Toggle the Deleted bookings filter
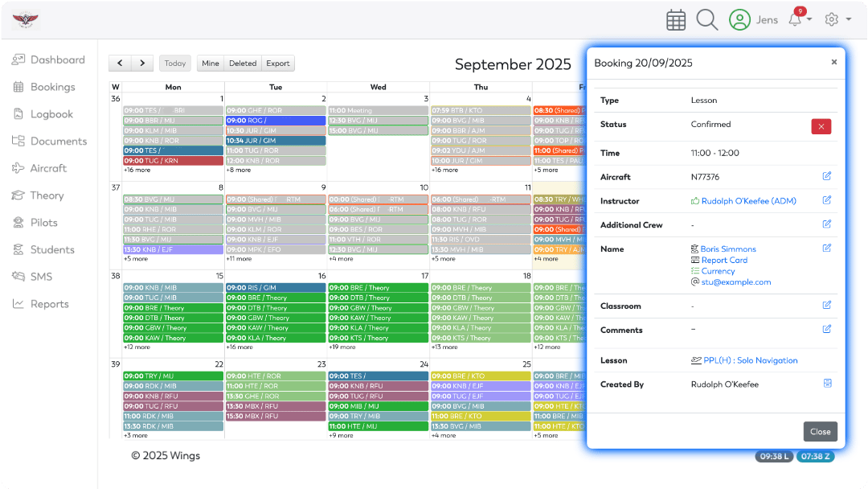 pyautogui.click(x=243, y=64)
